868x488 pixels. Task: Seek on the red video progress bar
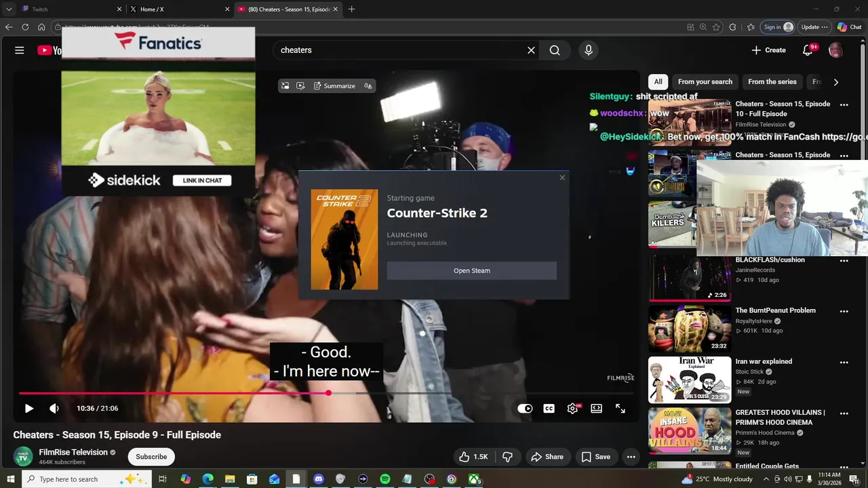327,393
